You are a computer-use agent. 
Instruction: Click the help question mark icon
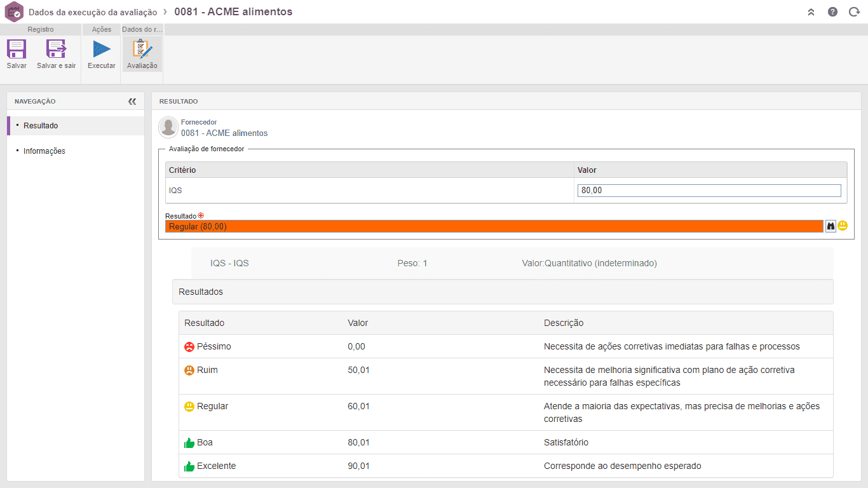(832, 11)
